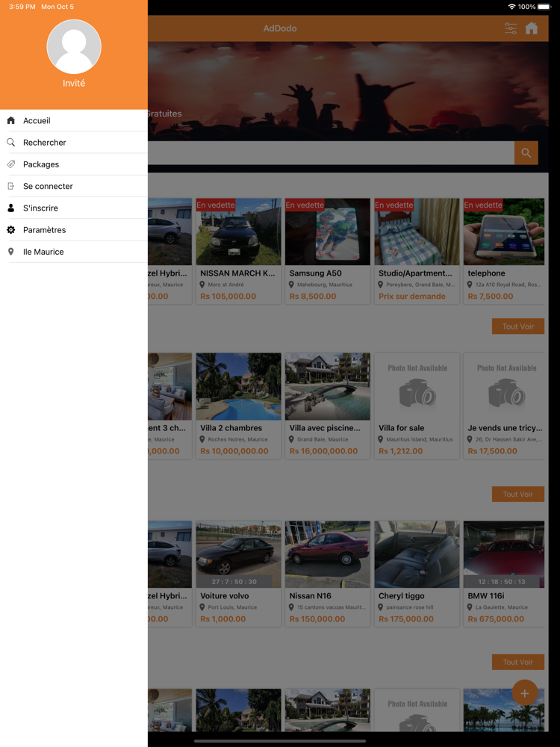
Task: Open BMW 116i car photo
Action: coord(504,554)
